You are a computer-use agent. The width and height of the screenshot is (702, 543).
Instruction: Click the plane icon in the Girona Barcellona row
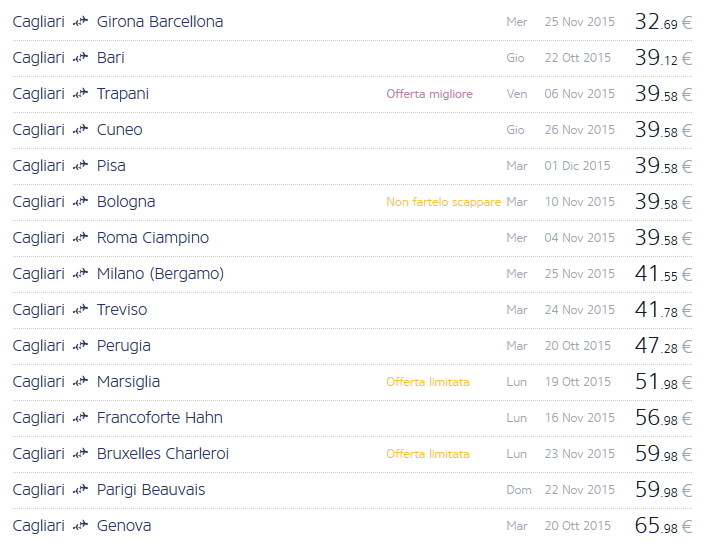pyautogui.click(x=81, y=22)
